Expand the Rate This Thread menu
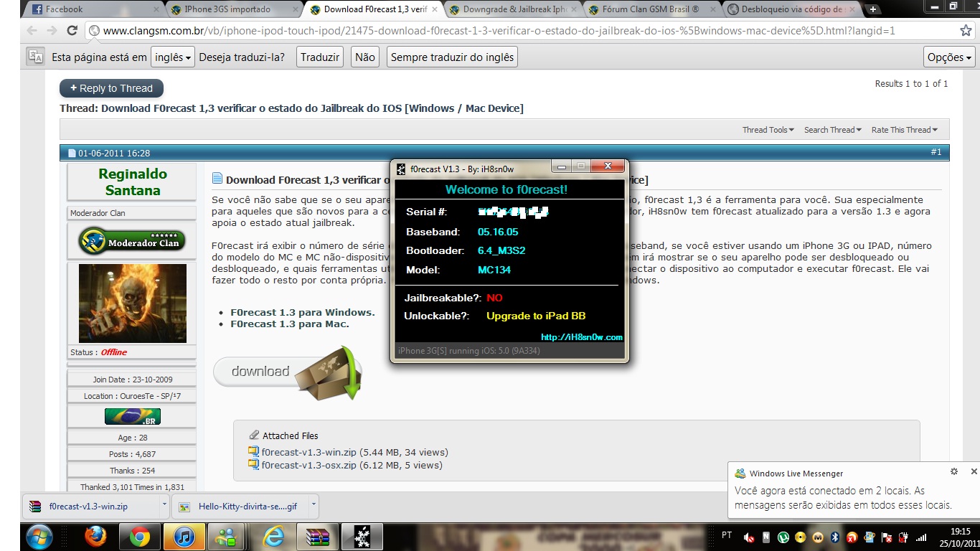The image size is (980, 551). point(905,130)
